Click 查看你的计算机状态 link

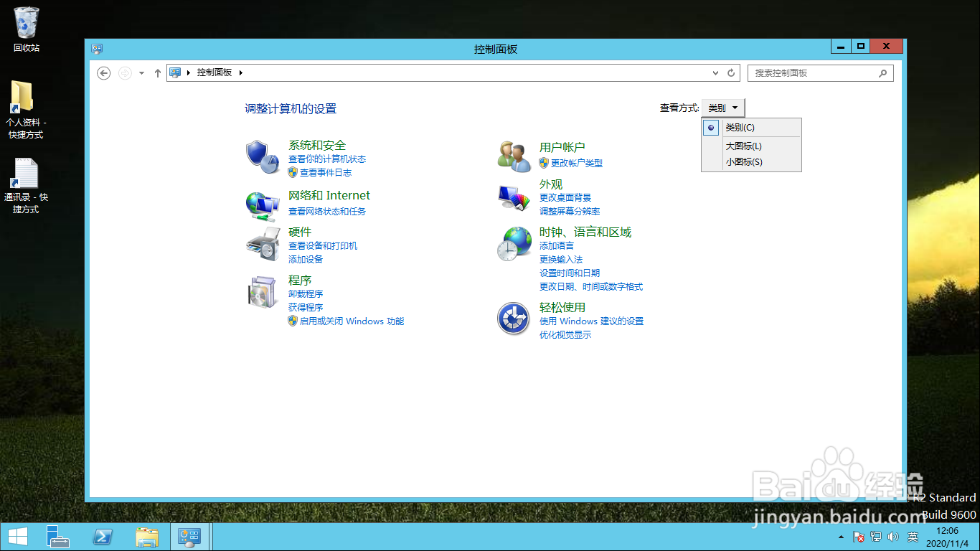coord(327,159)
